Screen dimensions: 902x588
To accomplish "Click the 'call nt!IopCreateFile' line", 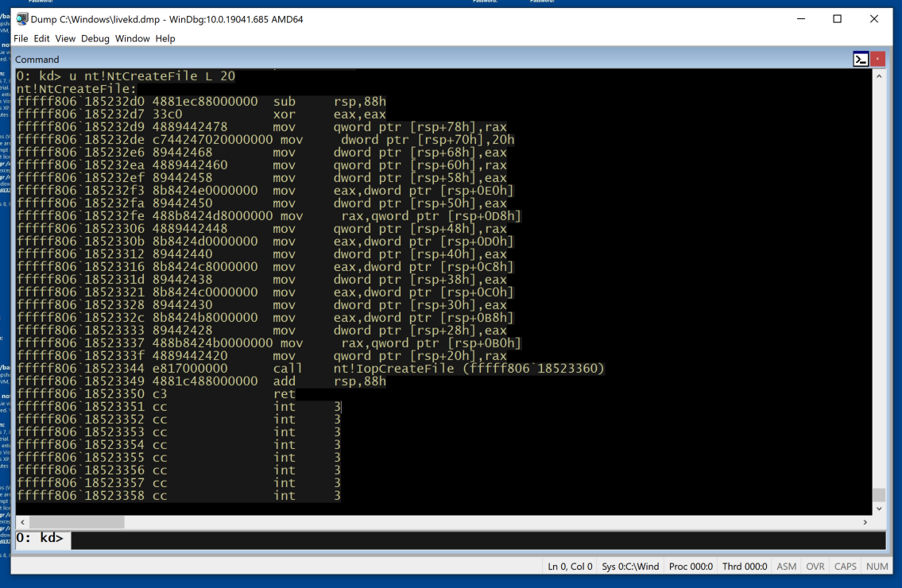I will [311, 368].
